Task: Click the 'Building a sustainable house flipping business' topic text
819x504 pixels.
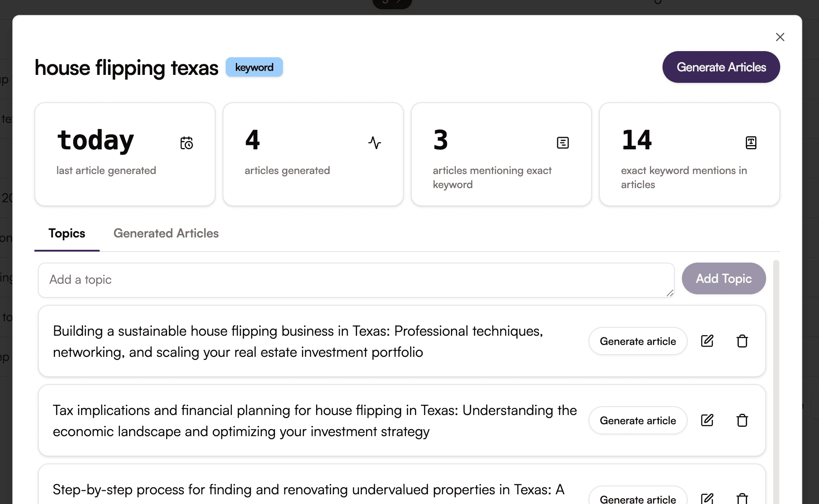Action: tap(298, 341)
